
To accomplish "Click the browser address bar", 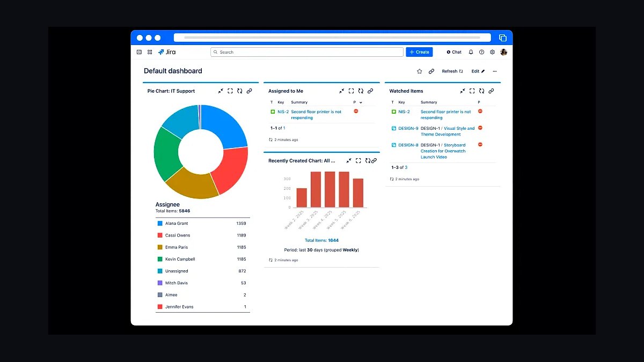I will pyautogui.click(x=332, y=38).
